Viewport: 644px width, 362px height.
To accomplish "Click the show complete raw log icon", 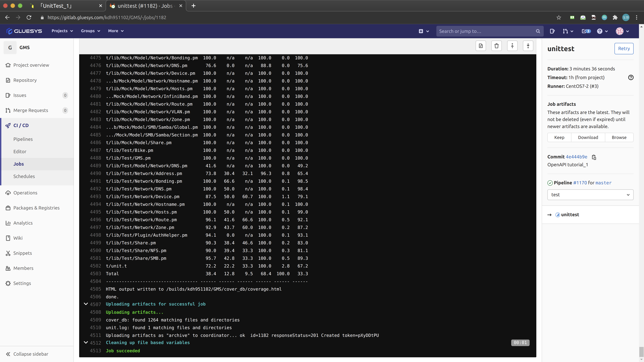I will (x=480, y=46).
